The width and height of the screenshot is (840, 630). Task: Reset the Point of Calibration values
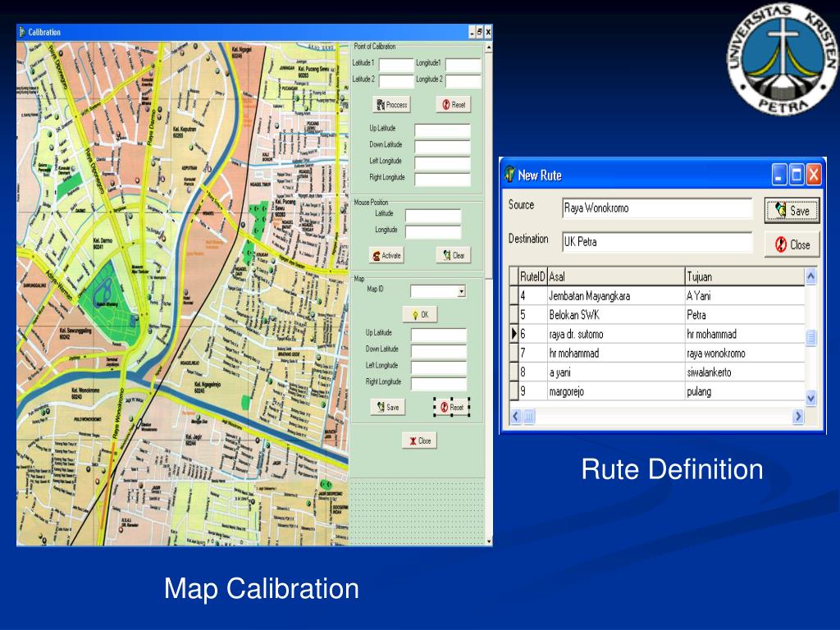click(452, 104)
